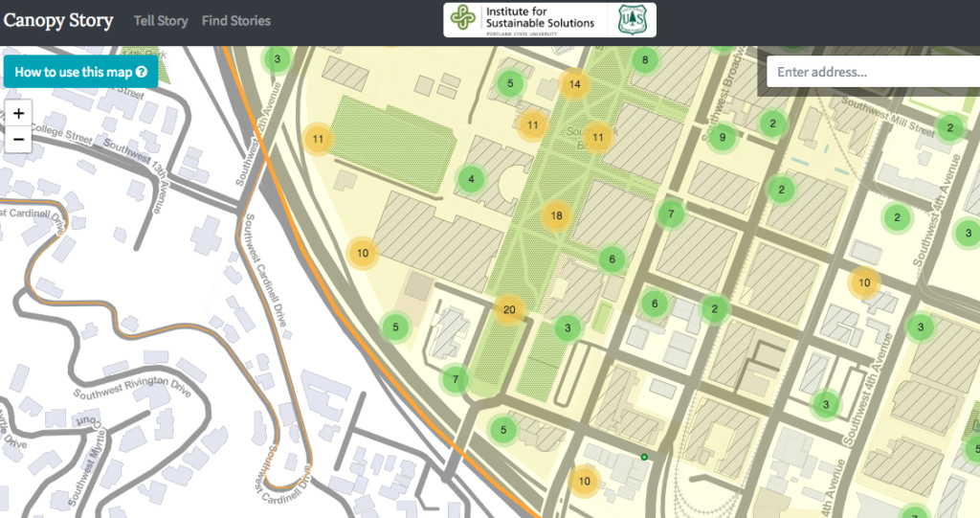Open the orange cluster marker labeled 20
This screenshot has height=518, width=980.
click(509, 309)
